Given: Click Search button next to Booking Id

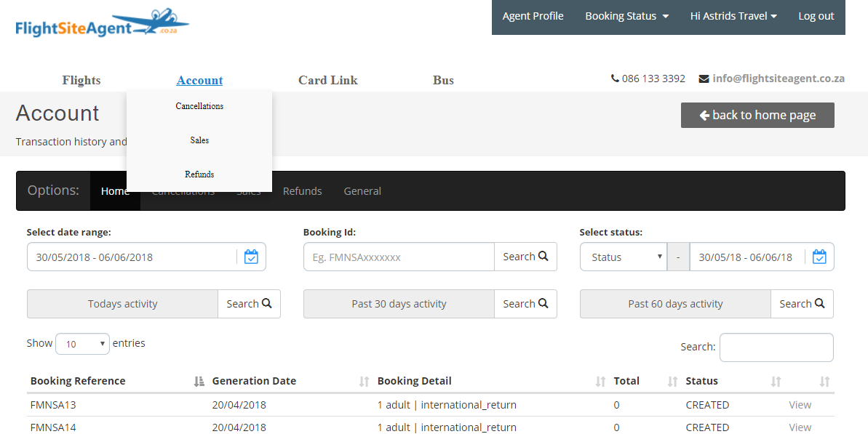Looking at the screenshot, I should click(525, 257).
